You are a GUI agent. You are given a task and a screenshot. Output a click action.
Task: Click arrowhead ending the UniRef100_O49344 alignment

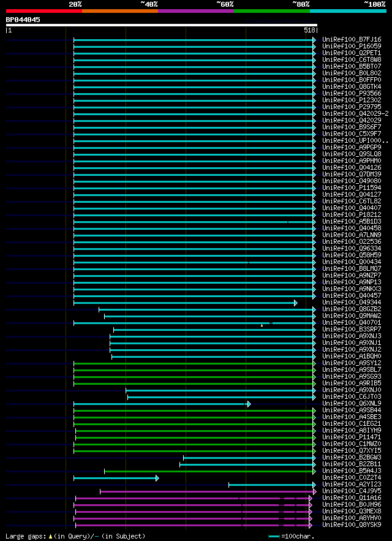tap(296, 303)
